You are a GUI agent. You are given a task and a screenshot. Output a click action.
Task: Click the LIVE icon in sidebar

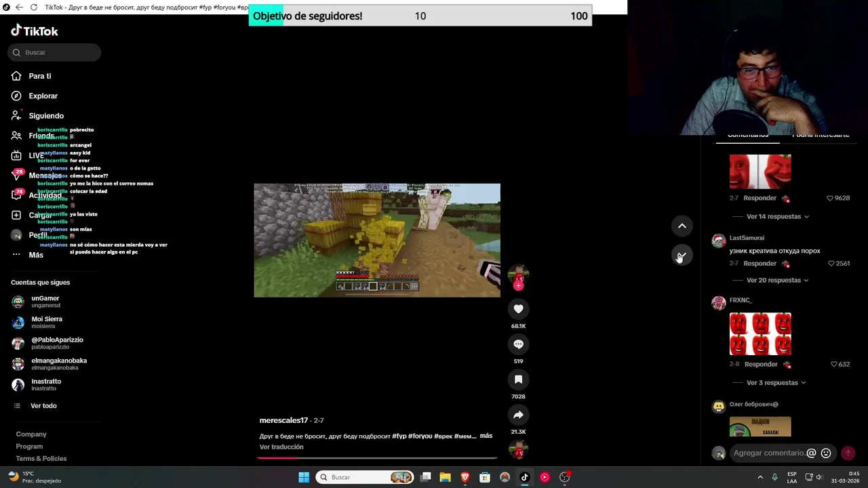pos(16,156)
